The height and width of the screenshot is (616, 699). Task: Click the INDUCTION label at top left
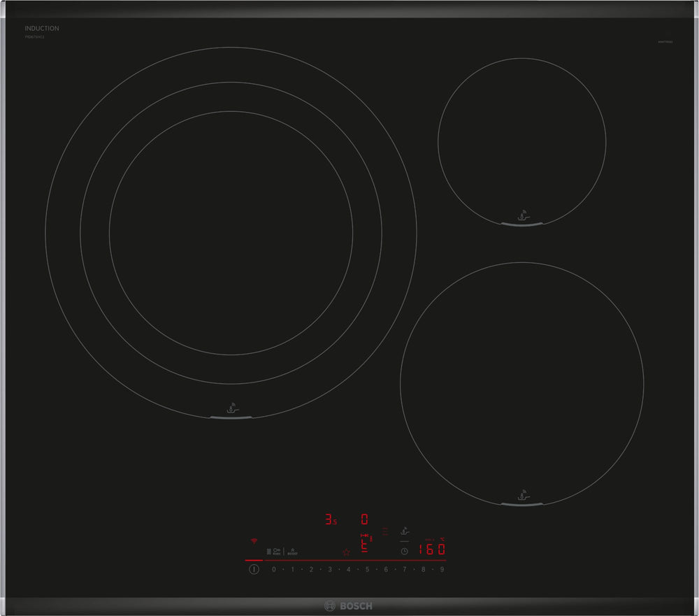42,29
